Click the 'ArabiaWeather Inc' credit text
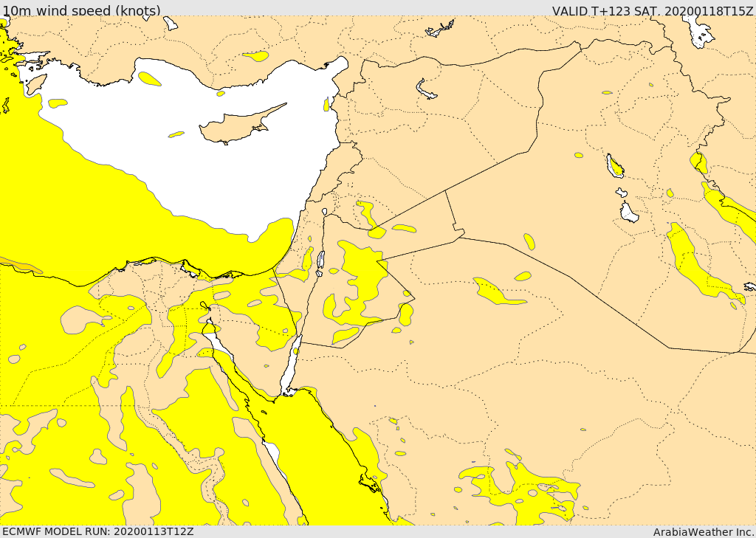 click(x=702, y=532)
